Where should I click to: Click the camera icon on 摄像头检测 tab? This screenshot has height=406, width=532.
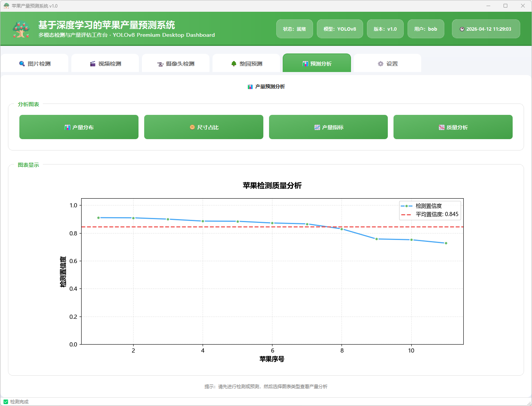(161, 64)
